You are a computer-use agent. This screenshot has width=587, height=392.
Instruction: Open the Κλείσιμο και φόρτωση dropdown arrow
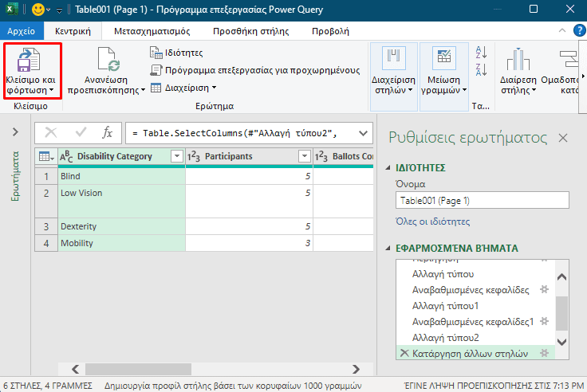pyautogui.click(x=51, y=90)
